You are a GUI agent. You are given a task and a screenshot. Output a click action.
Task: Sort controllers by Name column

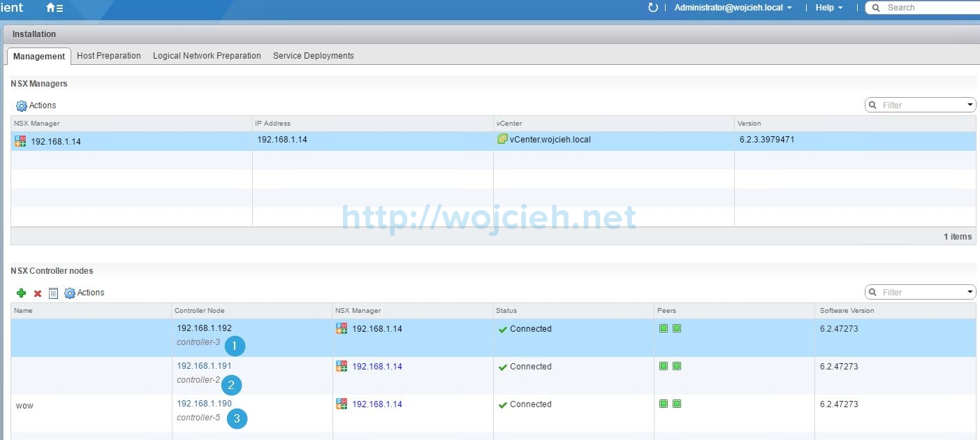[x=91, y=311]
